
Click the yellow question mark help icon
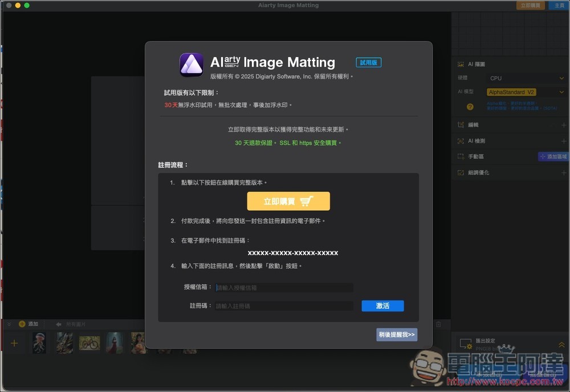tap(470, 106)
